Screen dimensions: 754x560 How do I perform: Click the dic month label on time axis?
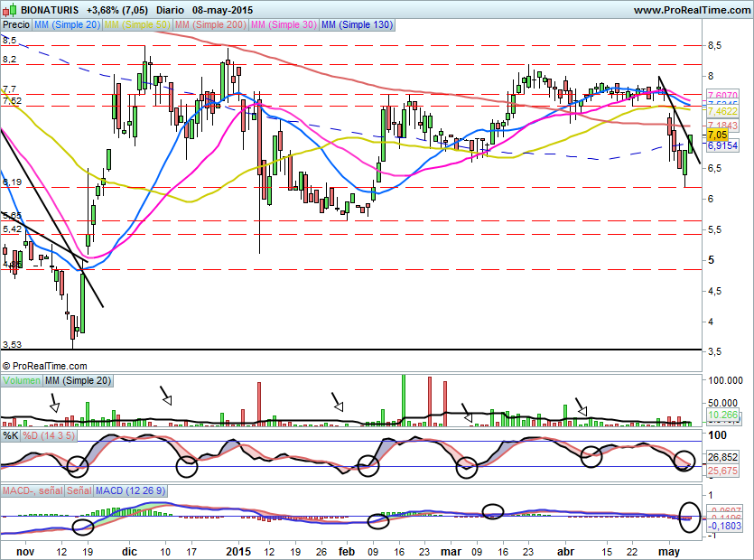[129, 552]
